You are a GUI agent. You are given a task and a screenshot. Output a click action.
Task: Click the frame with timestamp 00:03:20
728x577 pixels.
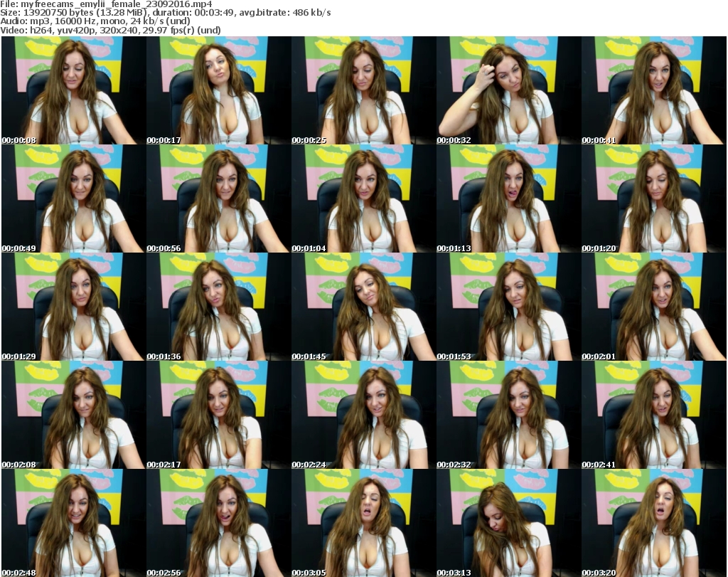pos(654,523)
